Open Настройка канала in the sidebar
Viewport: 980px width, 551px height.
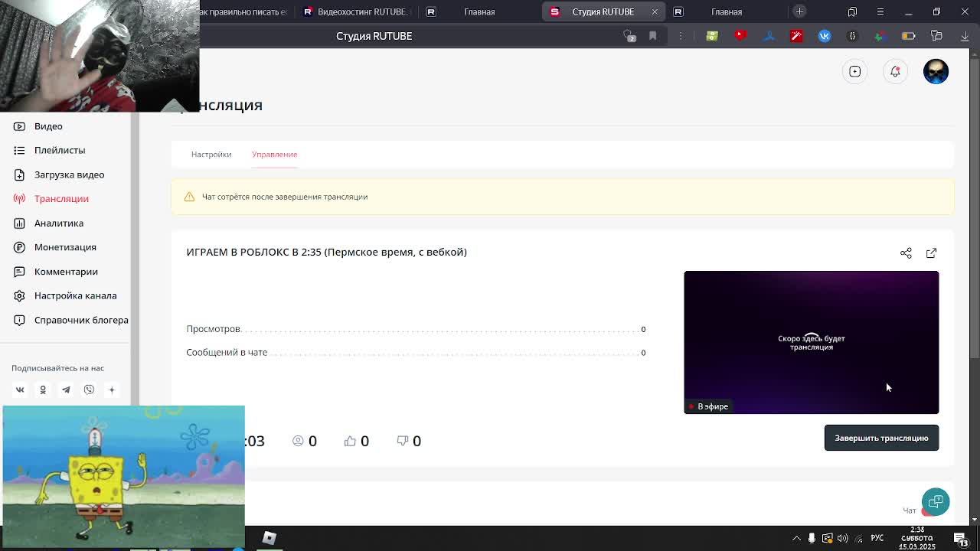tap(75, 295)
